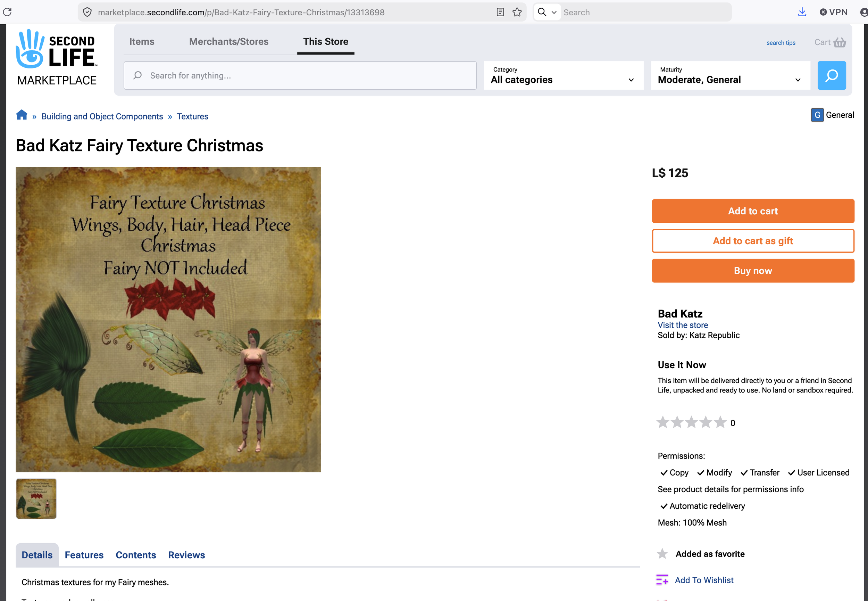Click the Sold by: Katz Republic text
Viewport: 868px width, 601px height.
pyautogui.click(x=698, y=335)
